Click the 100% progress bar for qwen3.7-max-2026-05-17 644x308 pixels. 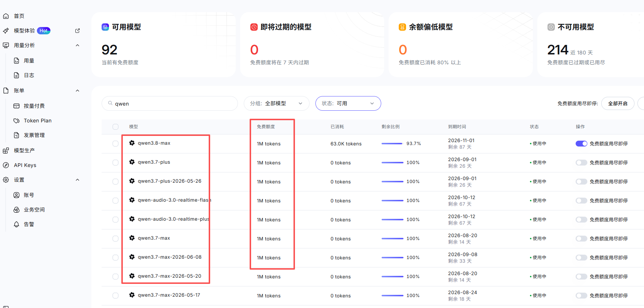click(392, 296)
